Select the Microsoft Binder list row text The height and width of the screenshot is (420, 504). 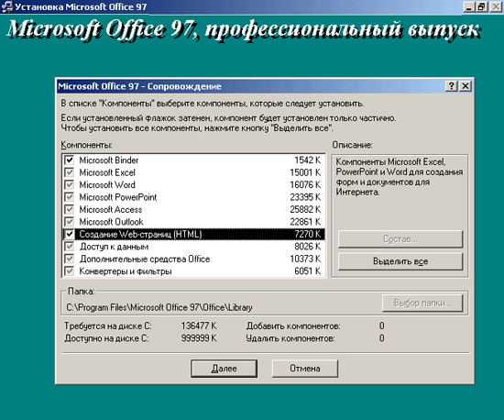pyautogui.click(x=109, y=160)
